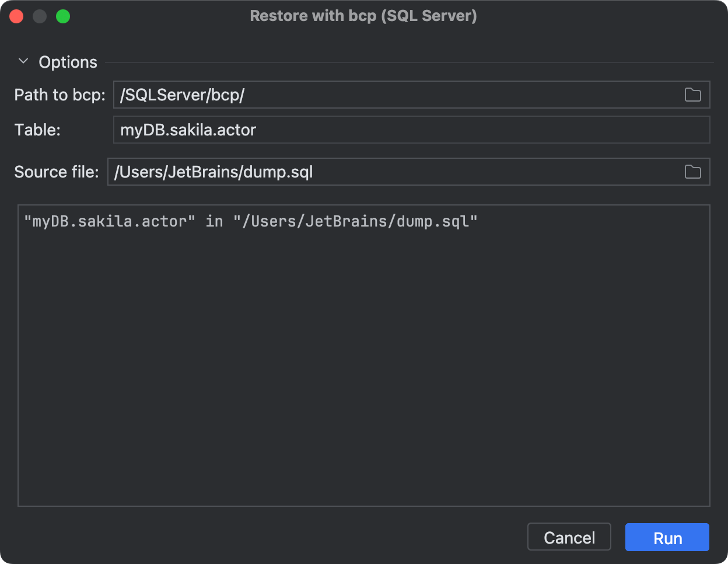Select the Options section header label
Screen dimensions: 728x564
coord(68,62)
